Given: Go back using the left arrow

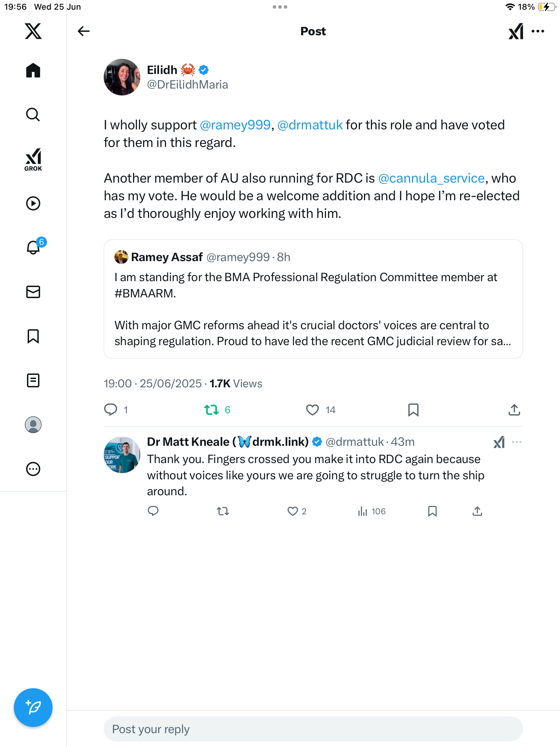Looking at the screenshot, I should point(84,31).
